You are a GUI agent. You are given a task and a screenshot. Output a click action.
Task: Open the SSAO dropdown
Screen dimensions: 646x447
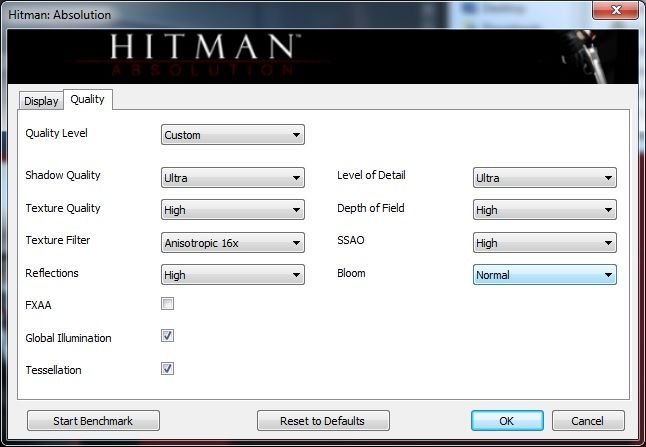click(x=545, y=243)
